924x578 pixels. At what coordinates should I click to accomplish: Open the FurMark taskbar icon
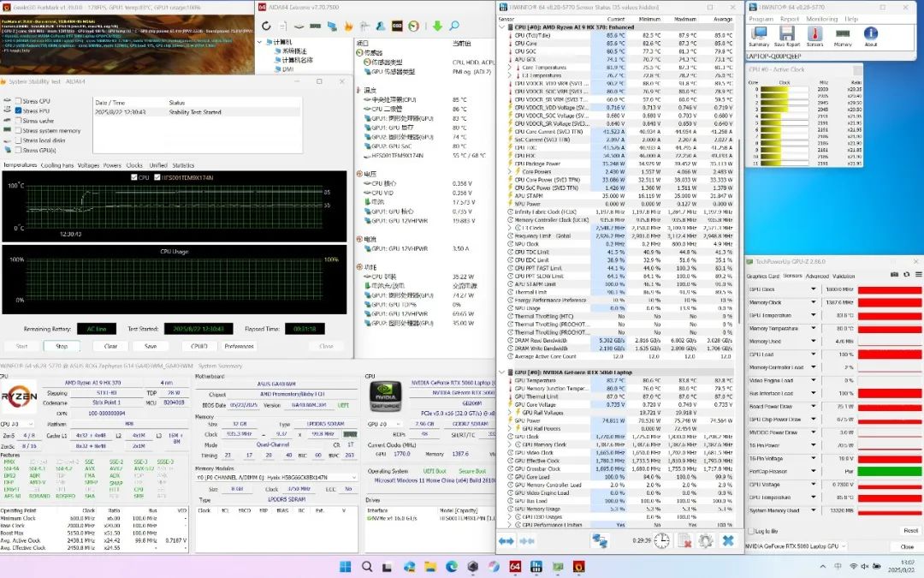[x=578, y=567]
